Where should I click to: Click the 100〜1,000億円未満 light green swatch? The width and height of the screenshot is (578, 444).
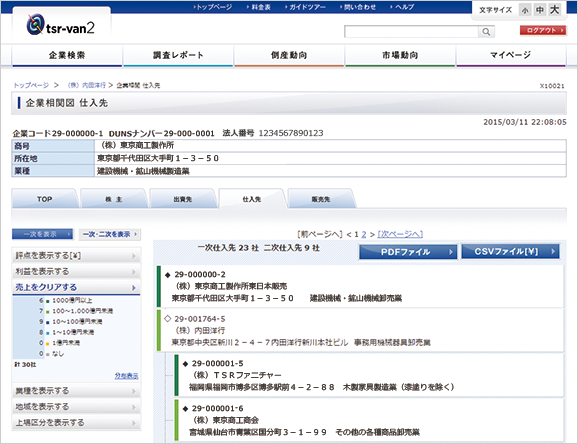[48, 312]
